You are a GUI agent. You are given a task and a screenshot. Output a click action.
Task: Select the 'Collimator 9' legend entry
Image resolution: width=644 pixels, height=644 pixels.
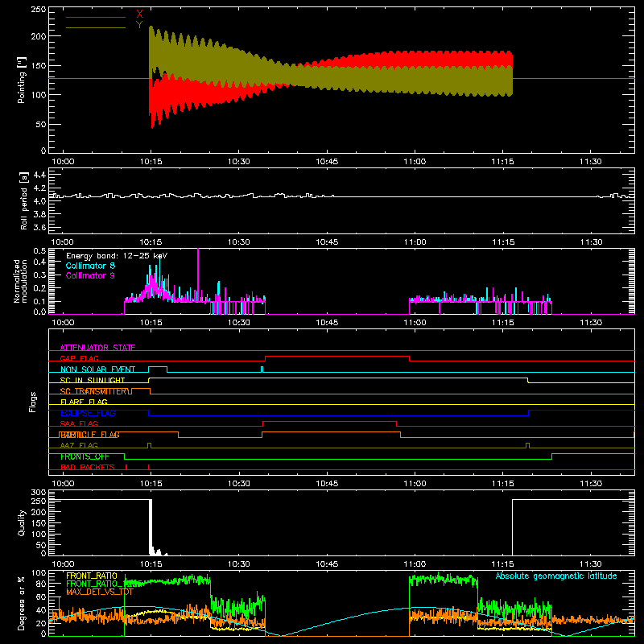click(90, 275)
